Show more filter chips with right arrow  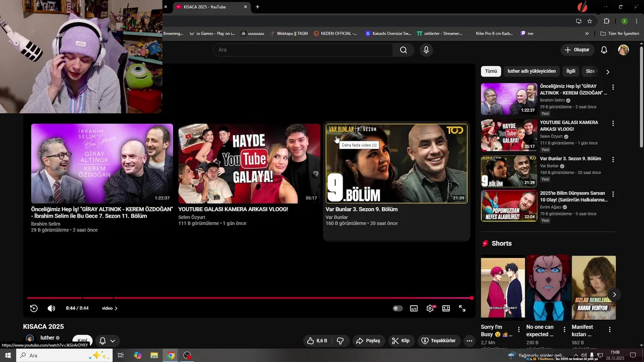[608, 72]
